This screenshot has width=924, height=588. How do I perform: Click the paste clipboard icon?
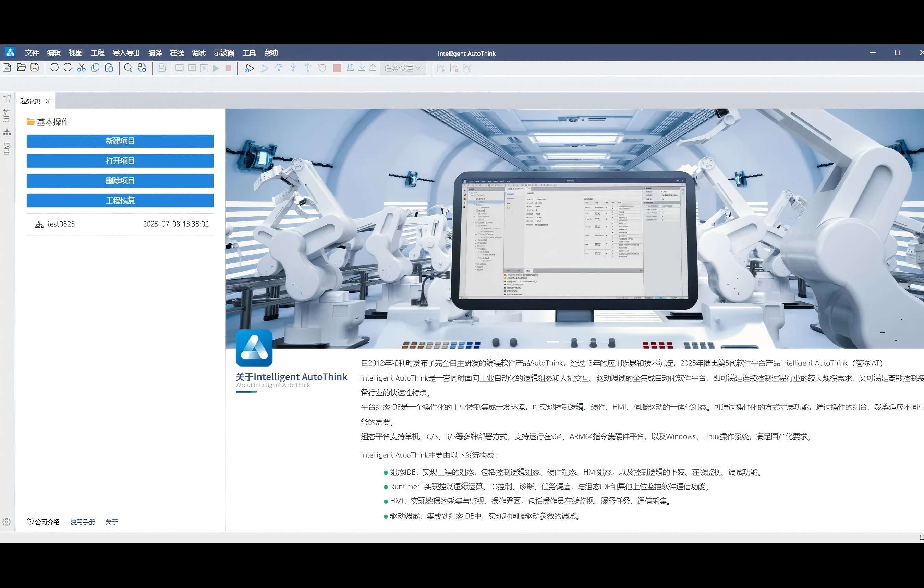coord(109,68)
